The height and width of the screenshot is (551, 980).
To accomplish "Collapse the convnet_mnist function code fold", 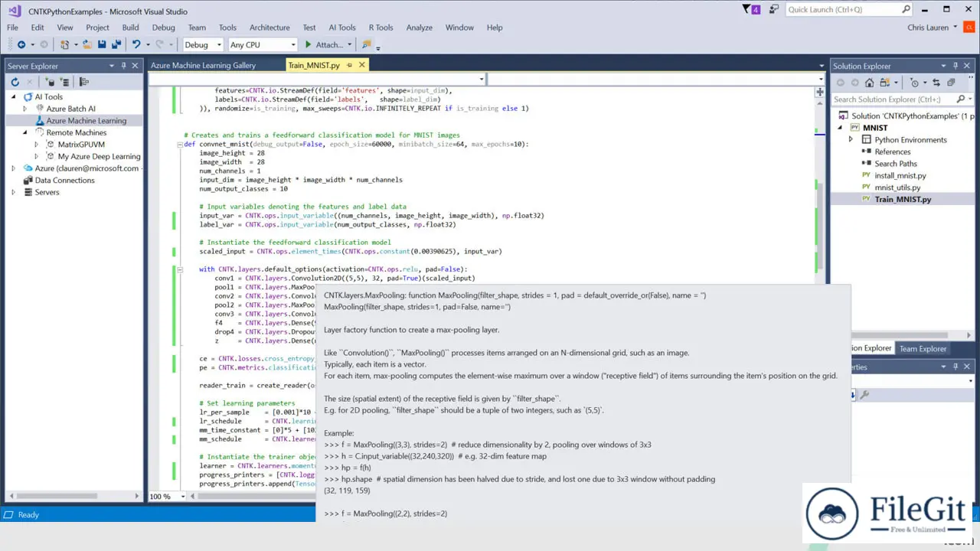I will coord(180,144).
